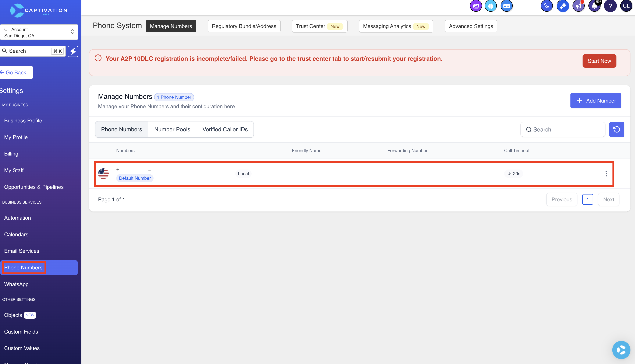Click the Start Now button
This screenshot has width=635, height=364.
click(599, 61)
